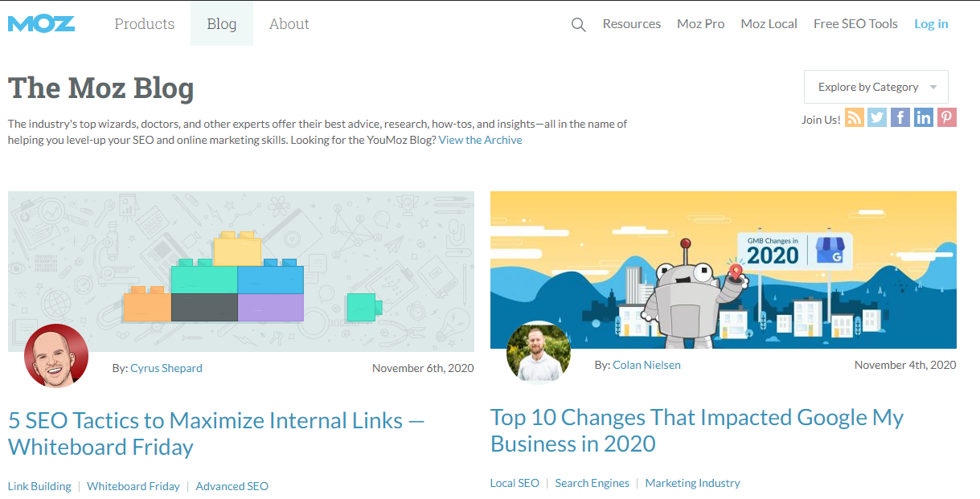Click the Join Us! label
The image size is (980, 499).
(821, 120)
